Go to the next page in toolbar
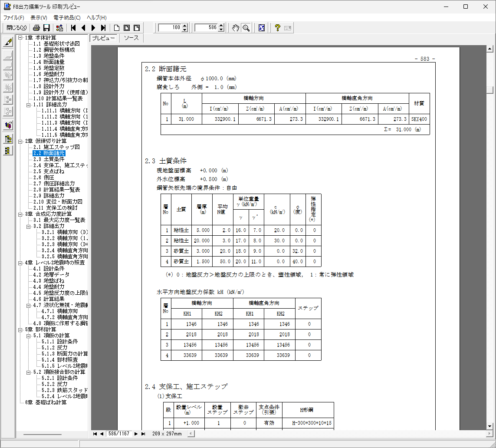Viewport: 496px width, 448px height. coord(93,28)
